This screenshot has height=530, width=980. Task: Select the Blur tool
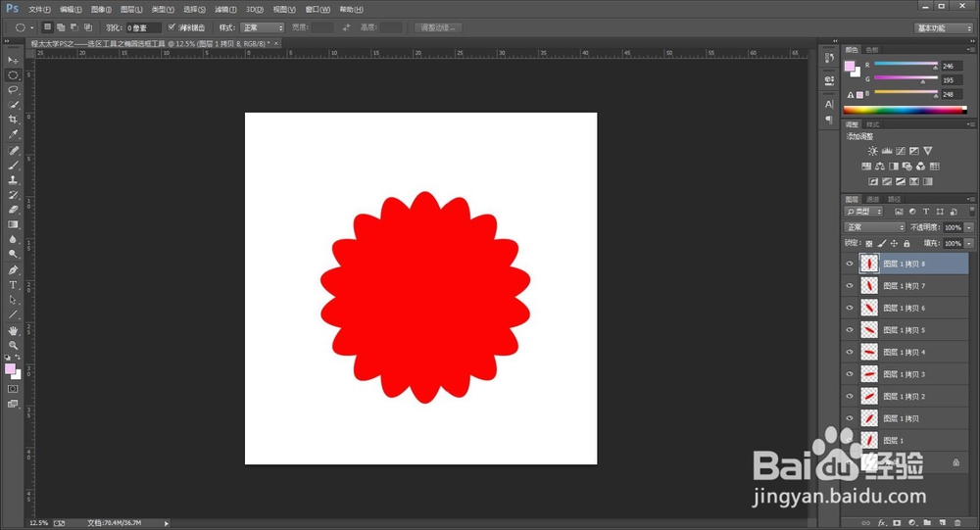point(13,239)
